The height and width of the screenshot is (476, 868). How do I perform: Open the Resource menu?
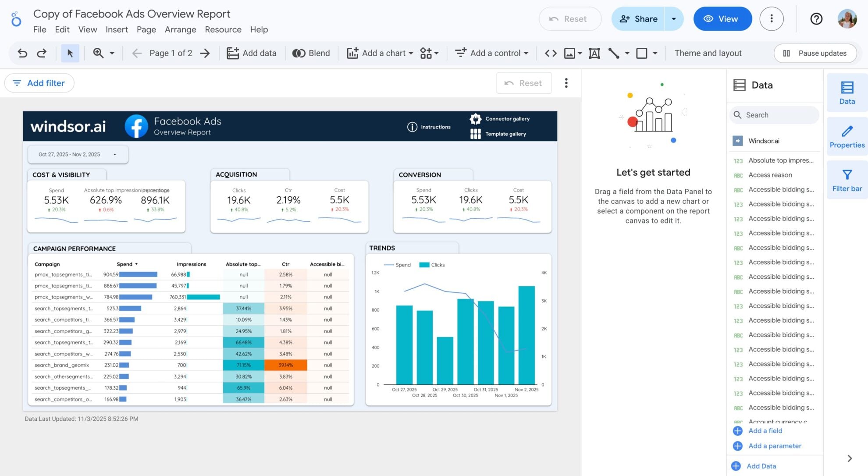[x=223, y=29]
